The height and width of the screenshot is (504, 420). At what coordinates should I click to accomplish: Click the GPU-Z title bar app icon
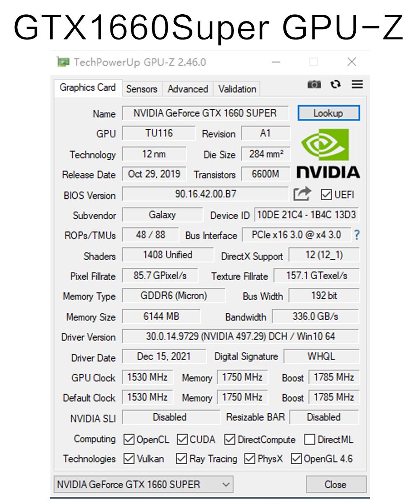63,62
